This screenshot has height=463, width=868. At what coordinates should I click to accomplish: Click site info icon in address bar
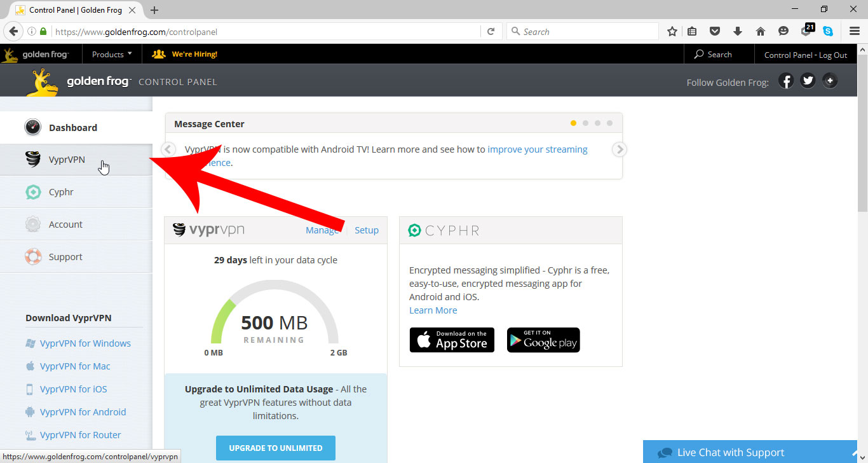31,31
